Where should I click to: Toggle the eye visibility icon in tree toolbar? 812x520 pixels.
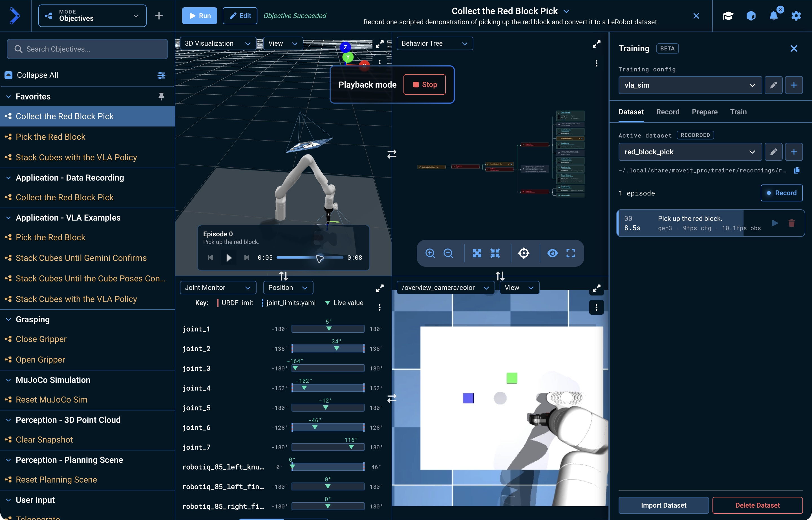point(553,253)
